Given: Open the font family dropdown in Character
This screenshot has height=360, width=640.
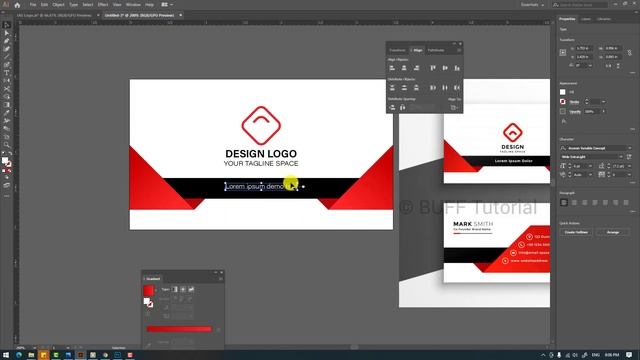Looking at the screenshot, I should pyautogui.click(x=629, y=148).
